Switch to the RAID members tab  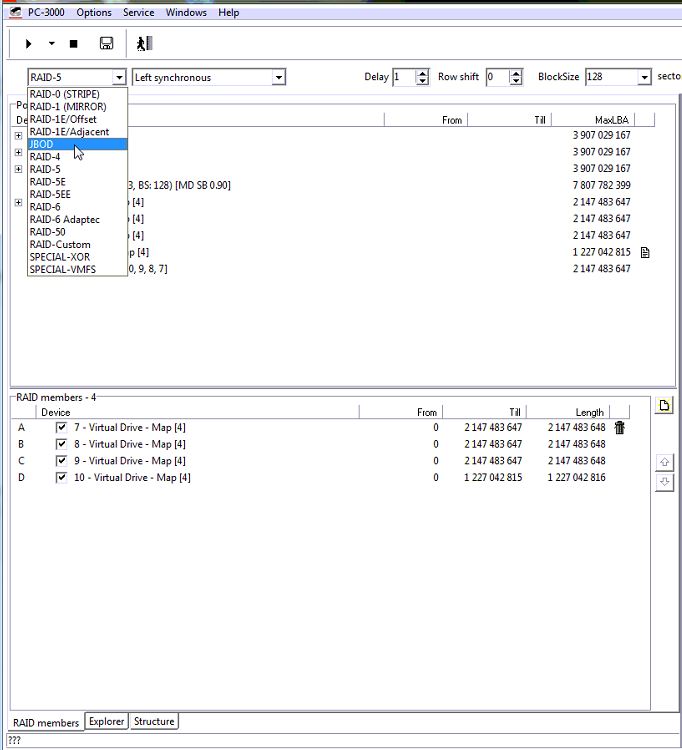click(x=46, y=722)
